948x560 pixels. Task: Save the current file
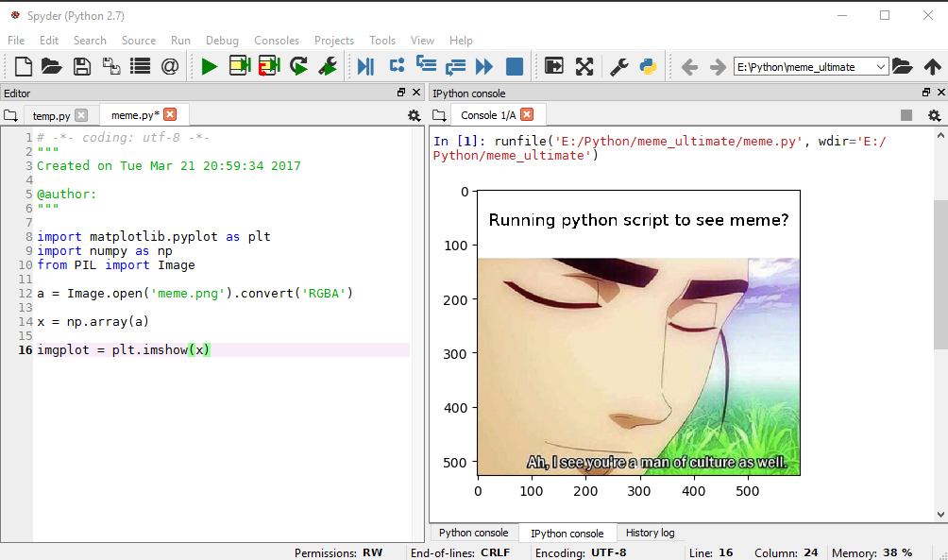[x=81, y=66]
